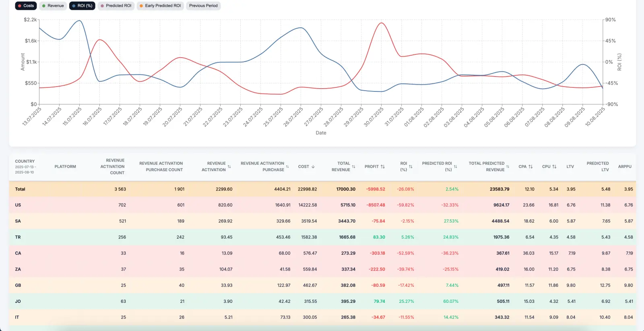The image size is (644, 331).
Task: Click GB predicted ROI 7.44%
Action: click(452, 285)
